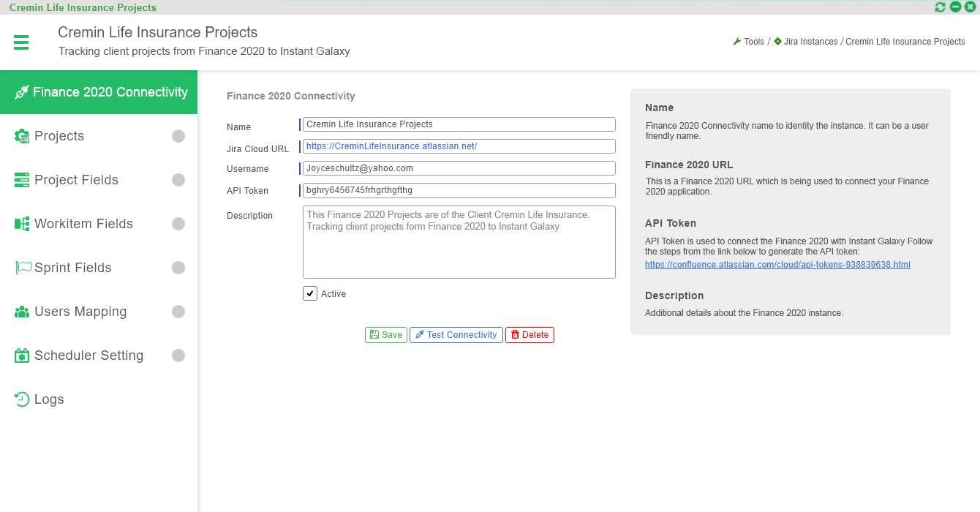
Task: Go to Project Fields section
Action: (99, 180)
